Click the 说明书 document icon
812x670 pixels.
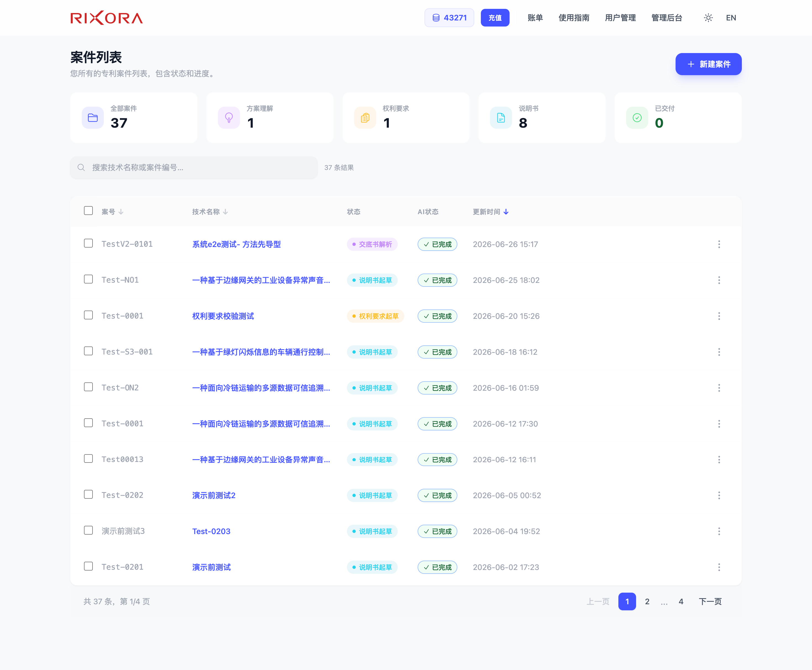point(501,118)
